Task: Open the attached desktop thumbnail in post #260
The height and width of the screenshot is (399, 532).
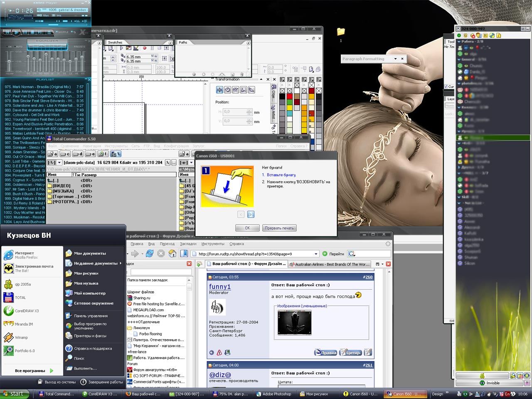Action: (x=295, y=322)
